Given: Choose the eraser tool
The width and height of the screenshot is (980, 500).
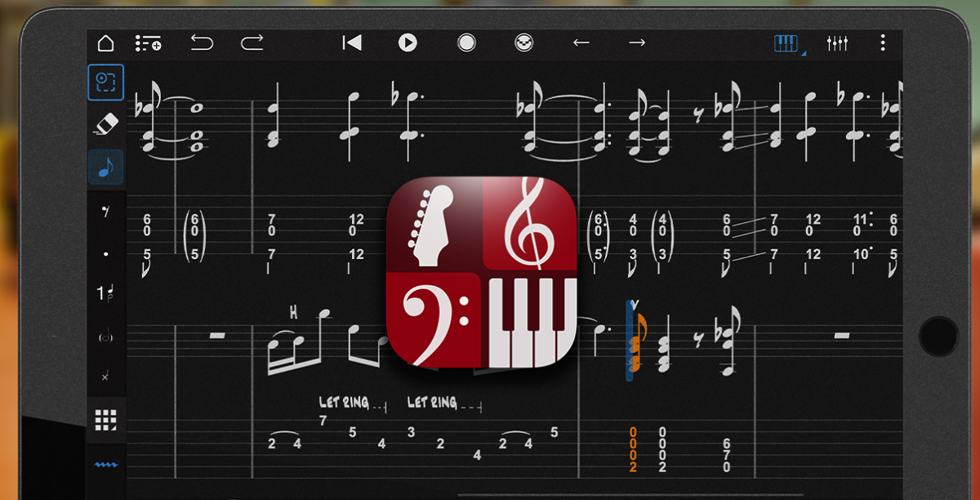Looking at the screenshot, I should click(106, 124).
